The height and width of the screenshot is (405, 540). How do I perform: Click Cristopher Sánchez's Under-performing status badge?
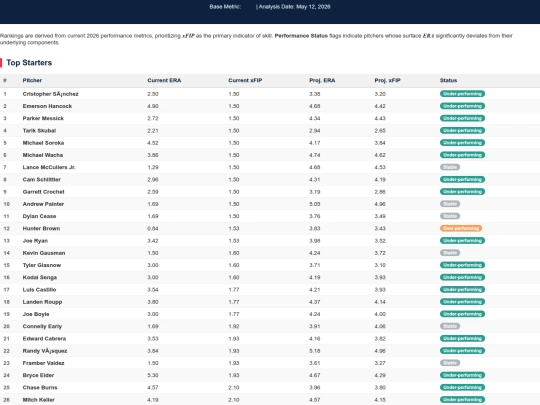[462, 94]
